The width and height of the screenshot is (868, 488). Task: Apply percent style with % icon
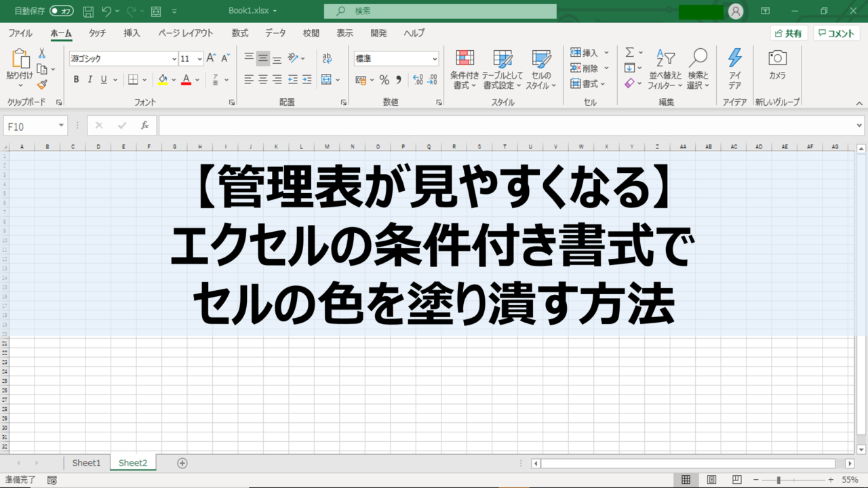384,80
